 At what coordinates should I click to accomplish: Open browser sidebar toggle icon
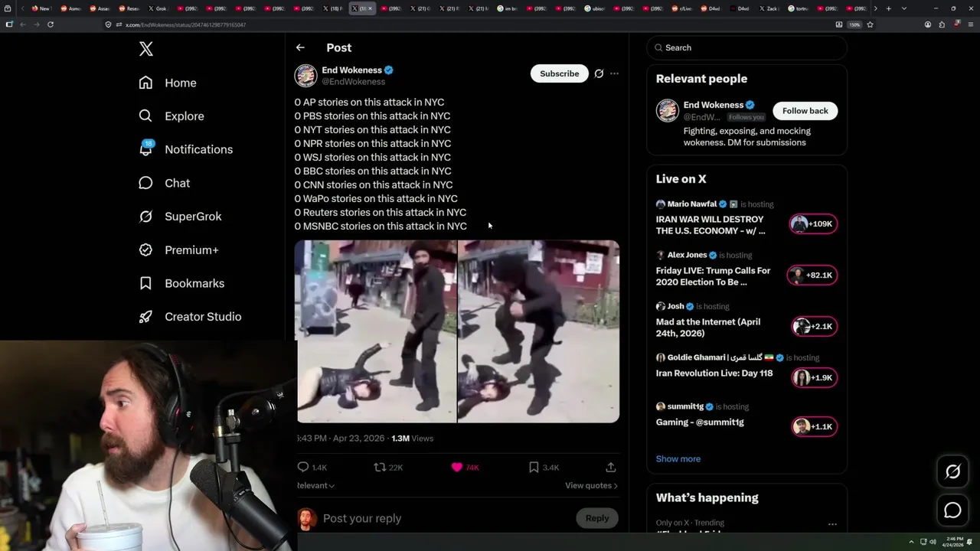(x=9, y=24)
